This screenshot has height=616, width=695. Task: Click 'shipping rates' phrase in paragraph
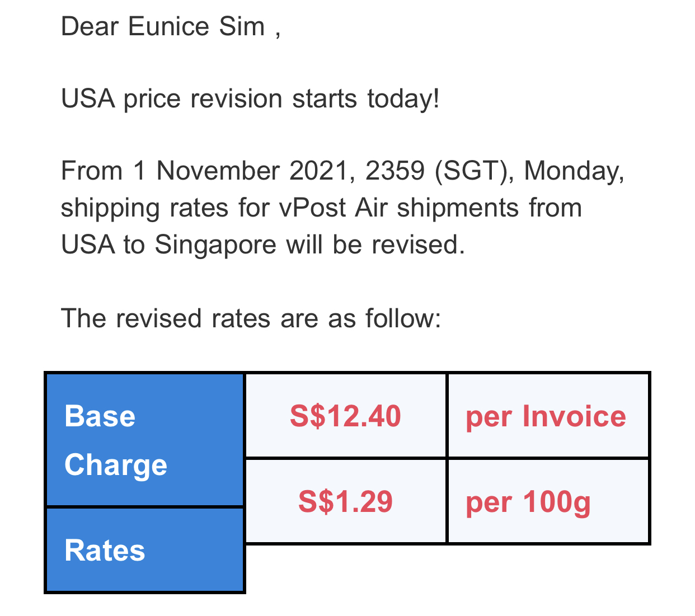point(144,208)
